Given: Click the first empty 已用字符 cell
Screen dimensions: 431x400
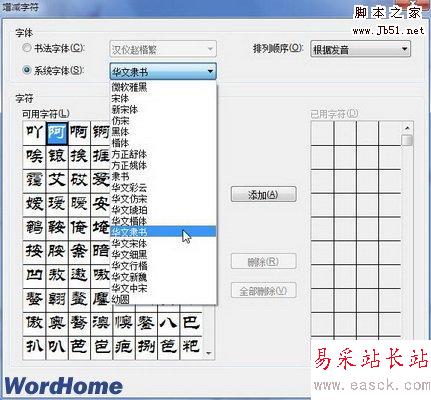Looking at the screenshot, I should [322, 133].
